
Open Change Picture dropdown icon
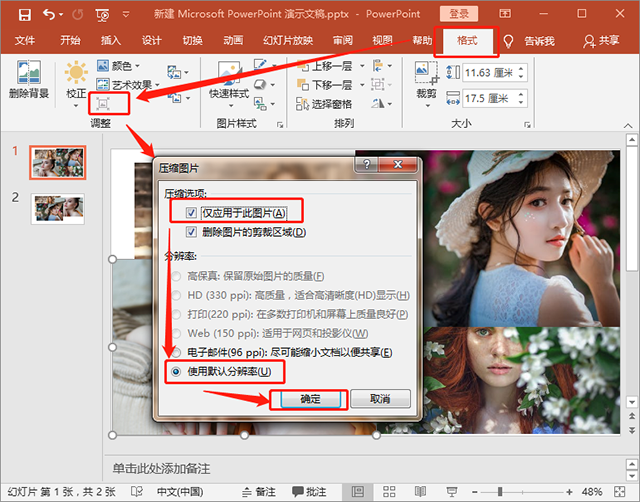tap(178, 72)
